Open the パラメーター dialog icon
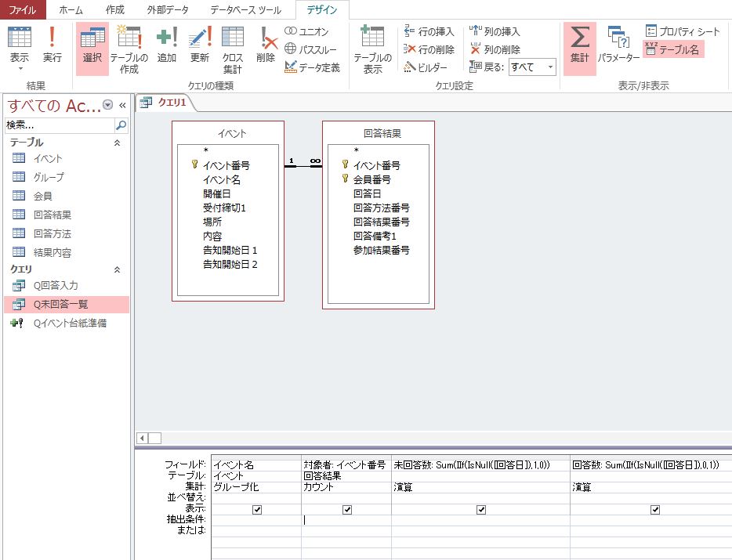This screenshot has width=732, height=560. pos(618,47)
